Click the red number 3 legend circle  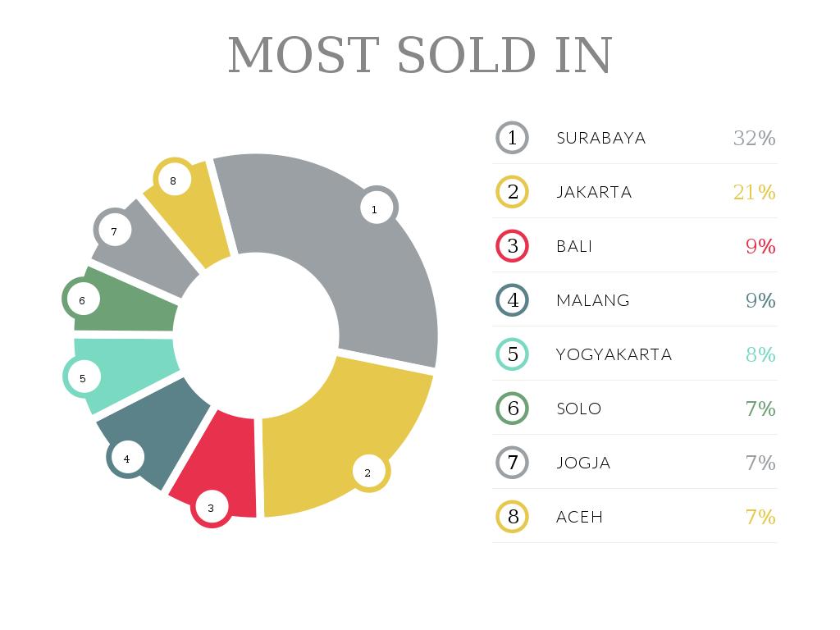point(513,246)
